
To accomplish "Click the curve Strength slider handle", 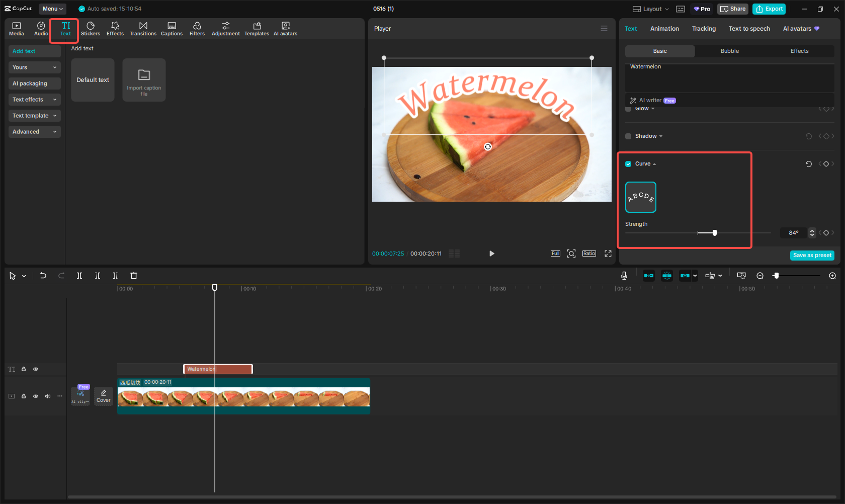I will point(715,233).
